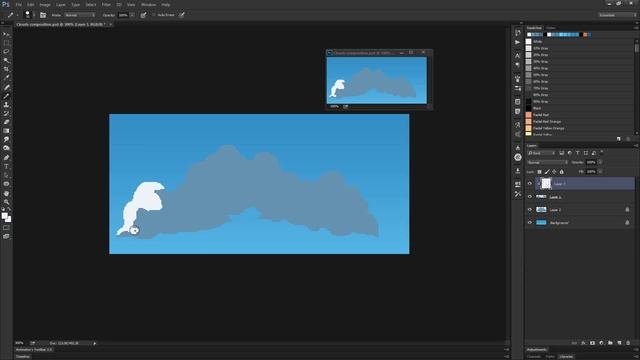Screen dimensions: 640x360
Task: Select the Type tool
Action: tap(6, 166)
